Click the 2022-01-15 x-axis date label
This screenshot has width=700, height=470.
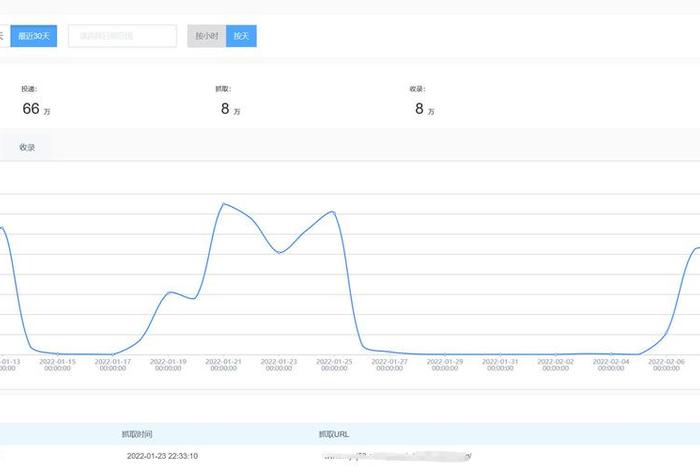57,364
